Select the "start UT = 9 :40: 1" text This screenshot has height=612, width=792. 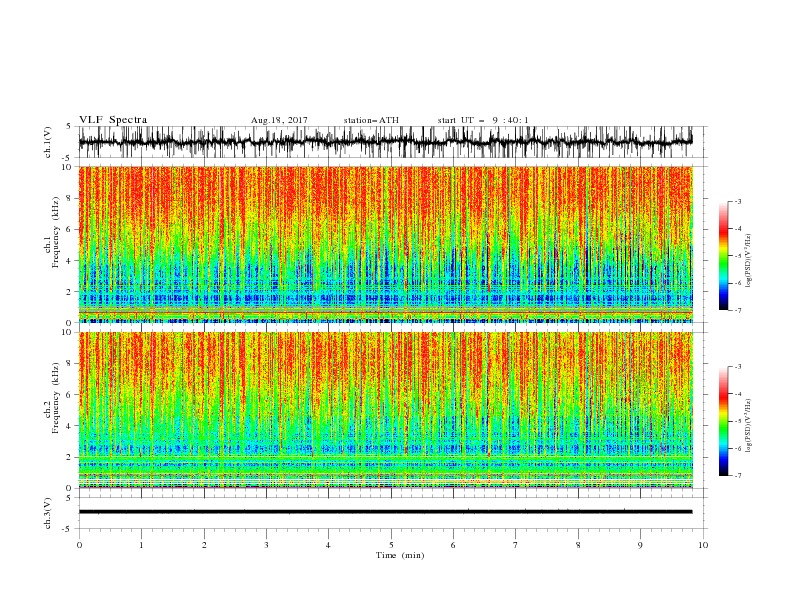483,120
